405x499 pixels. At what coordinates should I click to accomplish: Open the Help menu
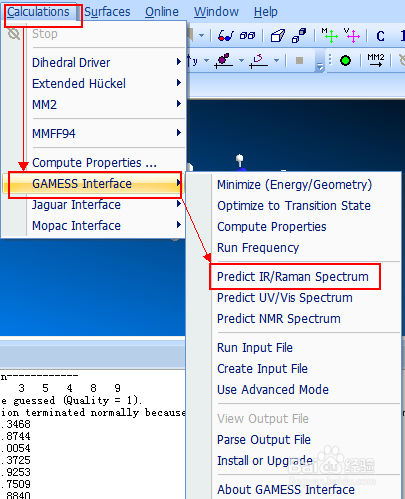pos(266,12)
